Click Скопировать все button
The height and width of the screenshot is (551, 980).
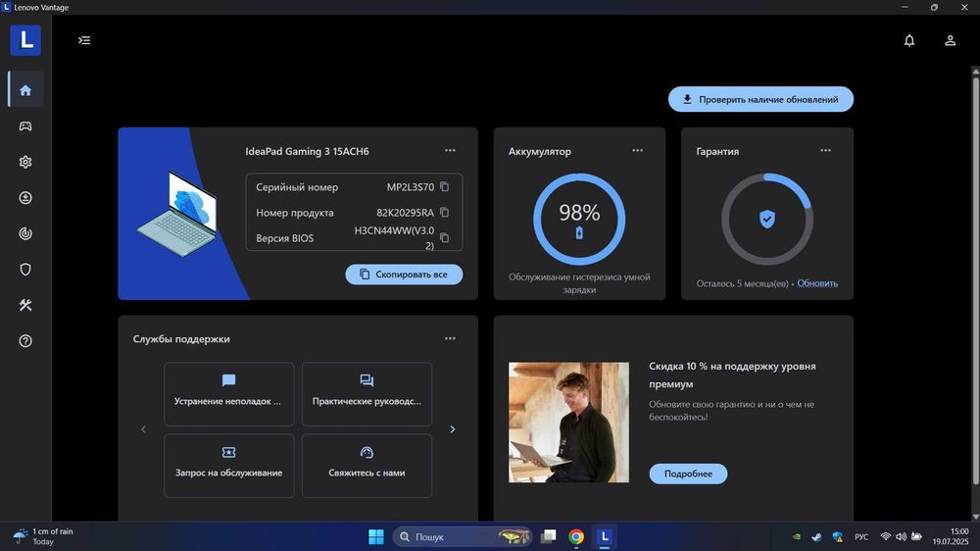[x=404, y=275]
